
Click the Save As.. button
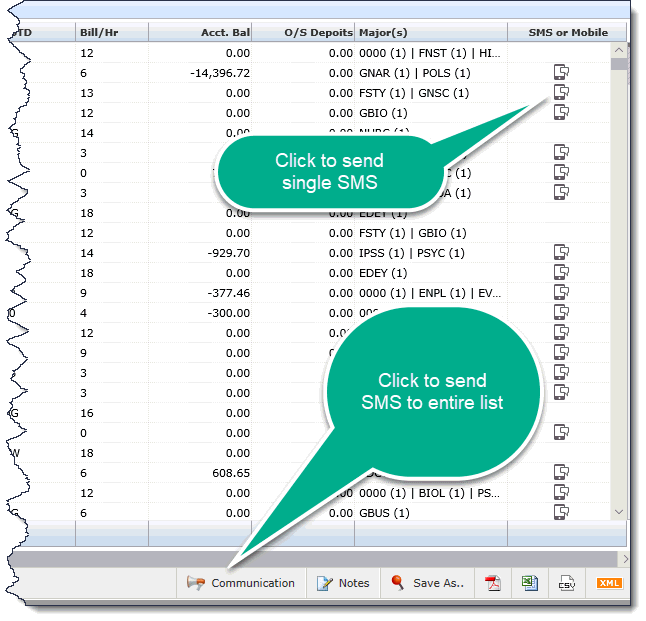click(x=428, y=583)
